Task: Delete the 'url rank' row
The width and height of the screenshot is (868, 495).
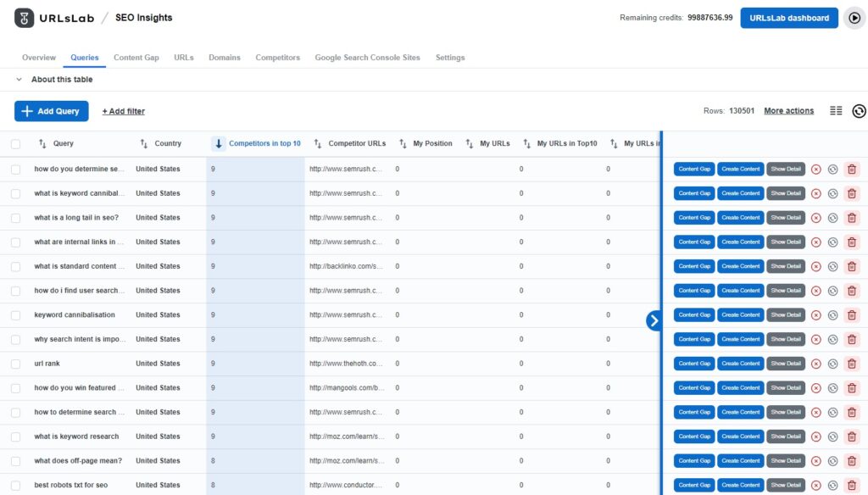Action: 851,364
